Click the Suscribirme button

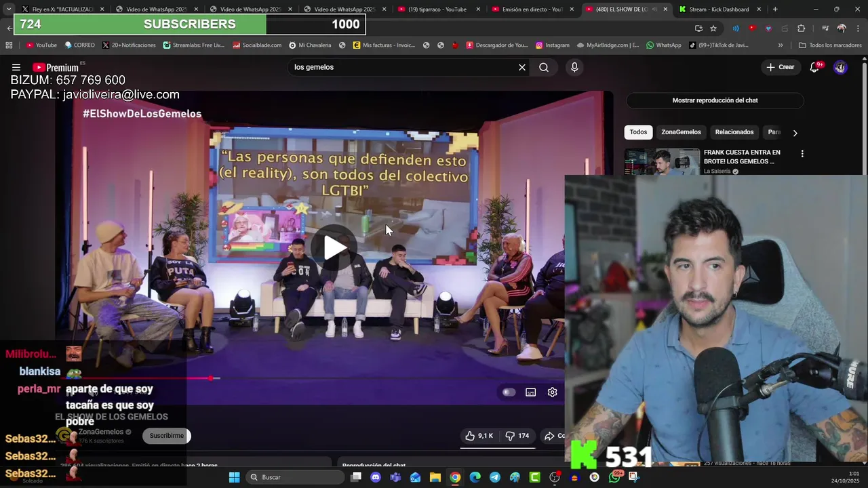(167, 436)
